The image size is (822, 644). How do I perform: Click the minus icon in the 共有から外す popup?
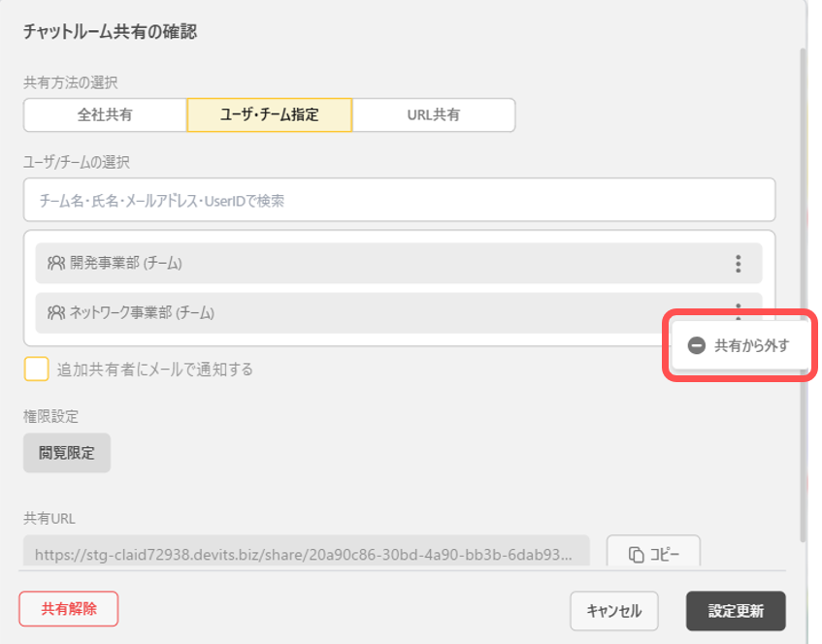tap(696, 345)
